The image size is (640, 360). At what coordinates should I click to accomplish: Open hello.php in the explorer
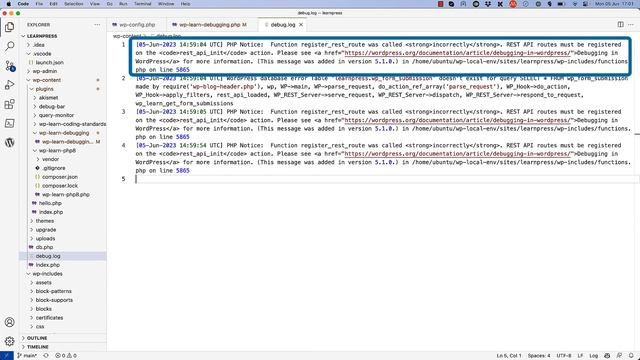click(x=50, y=203)
